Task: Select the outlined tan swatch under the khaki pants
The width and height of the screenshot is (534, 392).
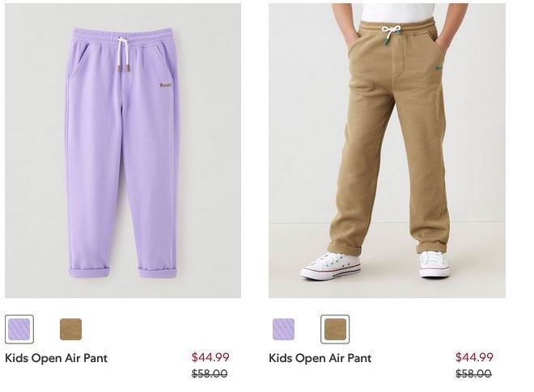Action: pos(335,329)
